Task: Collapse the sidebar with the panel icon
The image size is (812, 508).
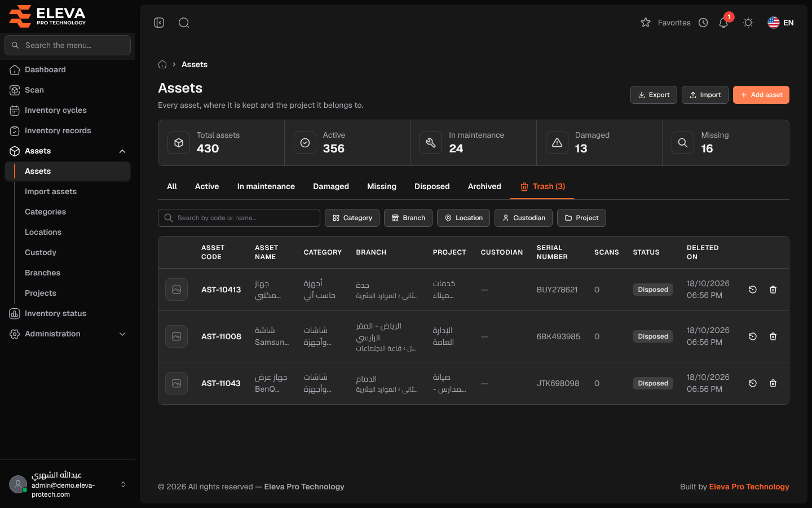Action: pyautogui.click(x=159, y=23)
